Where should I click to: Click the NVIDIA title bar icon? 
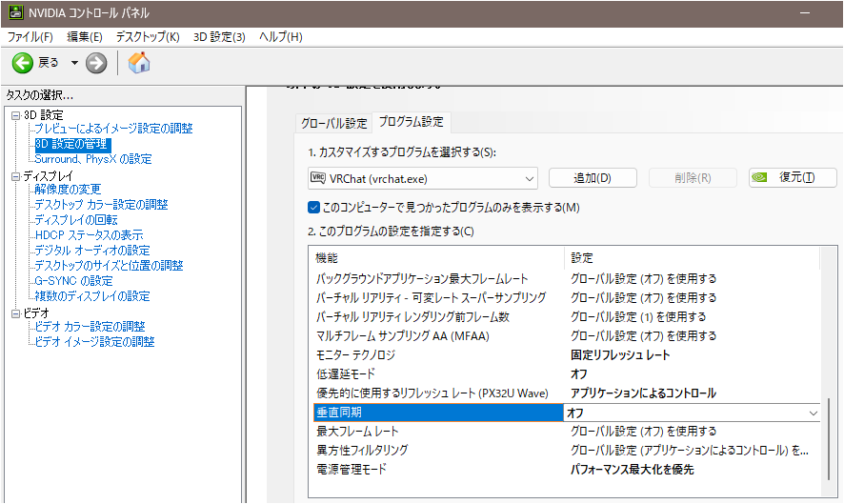point(15,12)
